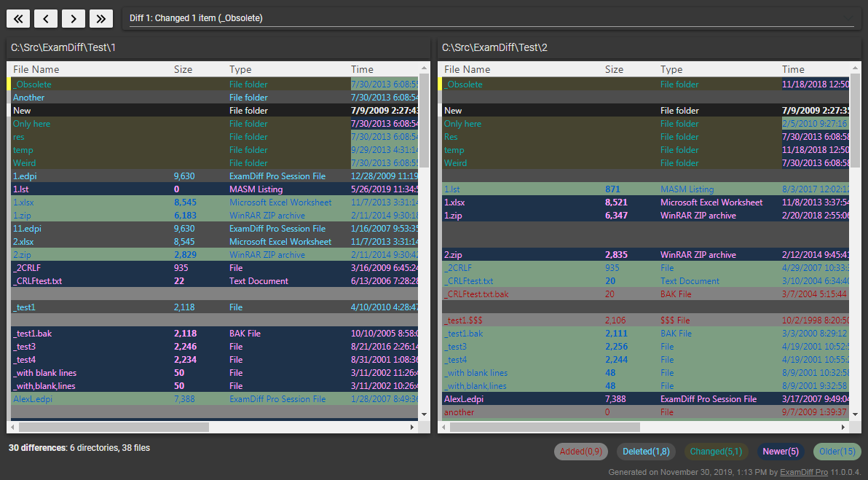Click right pane Time column header
The width and height of the screenshot is (868, 480).
tap(793, 69)
